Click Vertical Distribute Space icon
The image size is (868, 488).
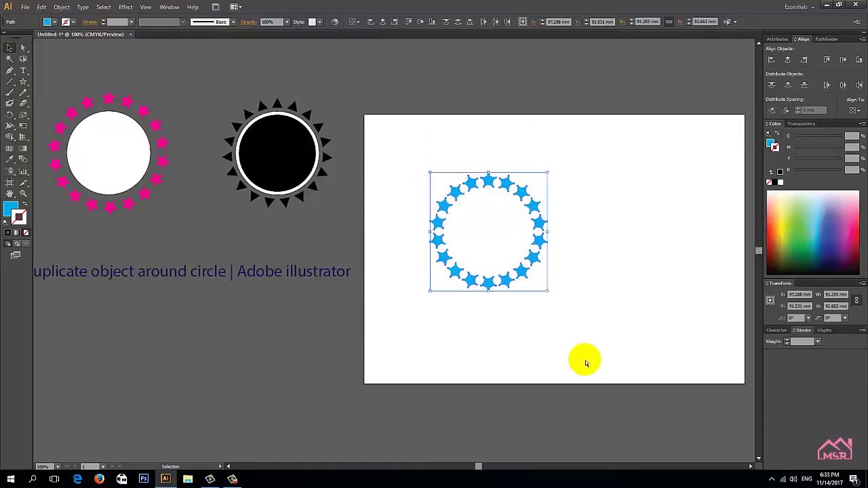tap(771, 110)
